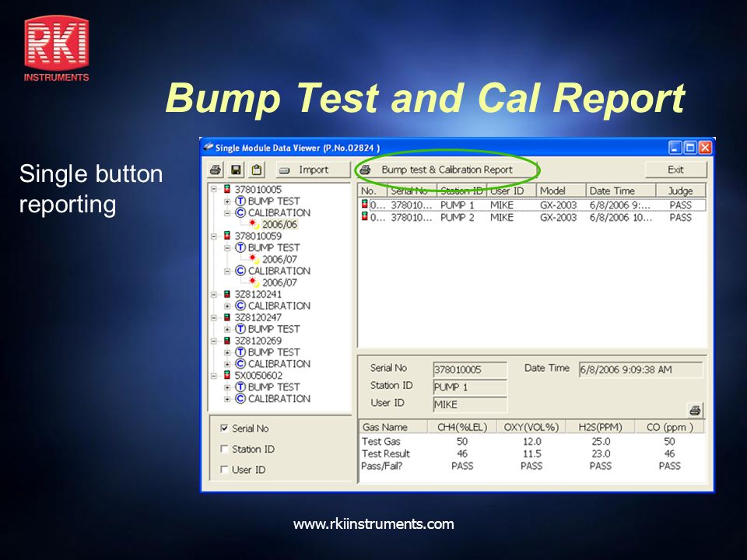Select the 2006/07 entry under 378010059 CALIBRATION
747x560 pixels.
point(279,282)
